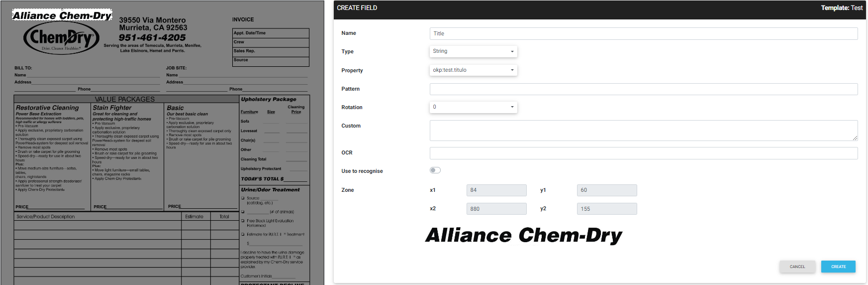Click the Source checkbox under Urine/Odor Treatment
This screenshot has width=868, height=285.
click(x=243, y=198)
